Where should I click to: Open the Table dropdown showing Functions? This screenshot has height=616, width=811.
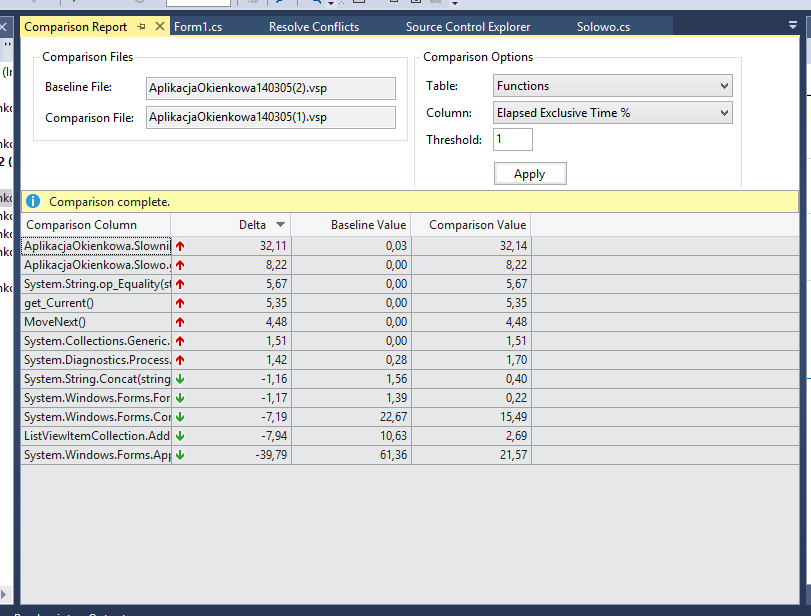click(612, 86)
